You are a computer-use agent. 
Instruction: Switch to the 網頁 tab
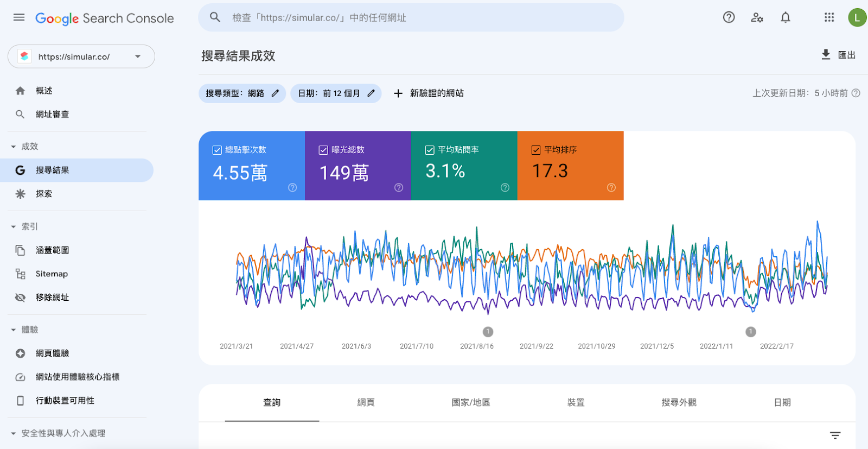click(x=366, y=402)
